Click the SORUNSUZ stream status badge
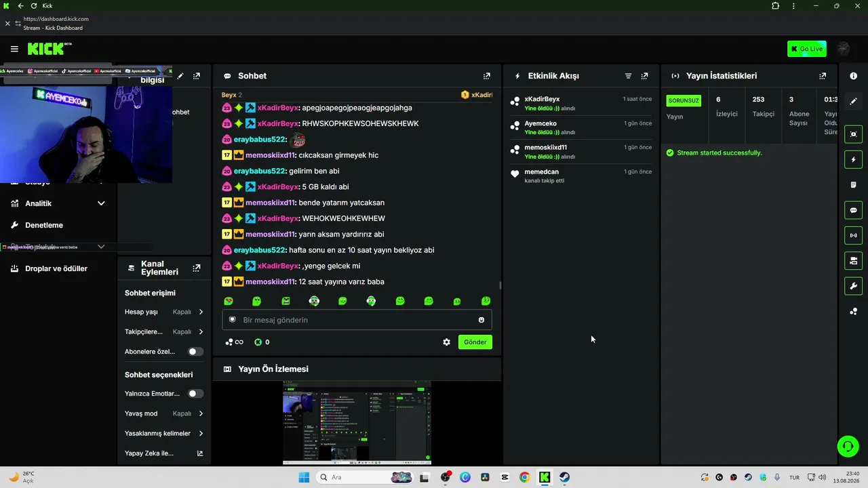The width and height of the screenshot is (868, 488). [684, 101]
